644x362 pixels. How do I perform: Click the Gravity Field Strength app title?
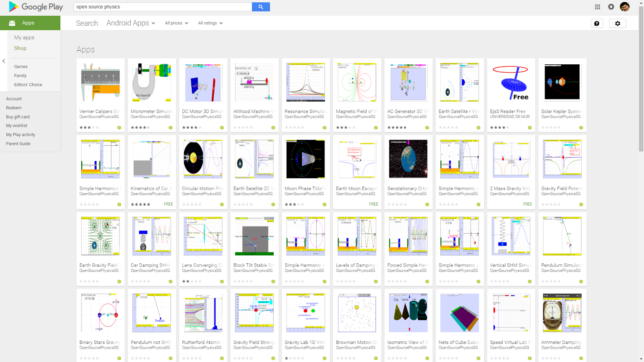254,342
